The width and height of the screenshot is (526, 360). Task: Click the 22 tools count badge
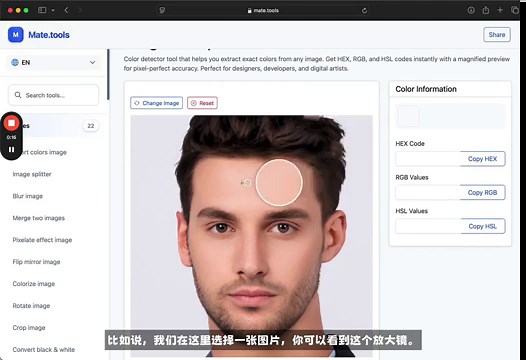pyautogui.click(x=91, y=126)
